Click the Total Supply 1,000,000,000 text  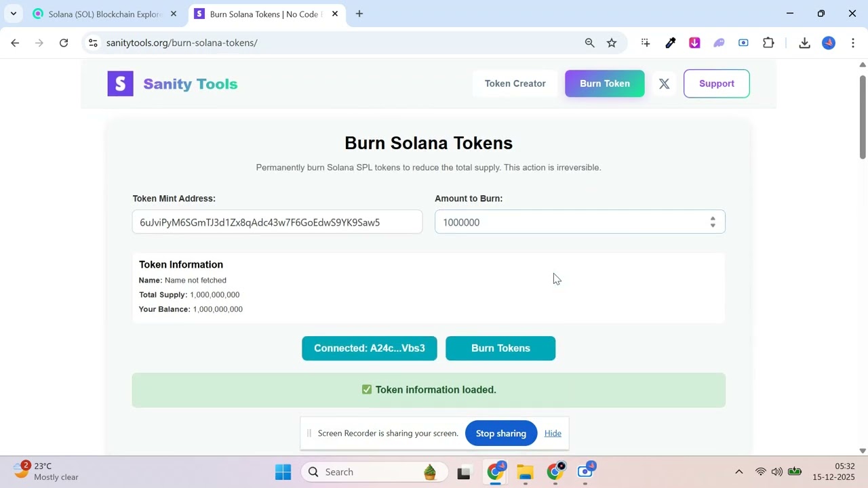click(x=189, y=295)
